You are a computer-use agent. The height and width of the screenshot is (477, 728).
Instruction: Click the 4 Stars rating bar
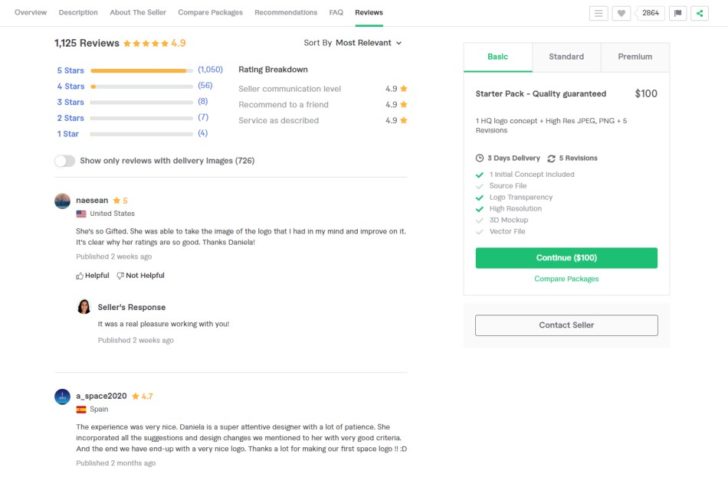click(142, 86)
